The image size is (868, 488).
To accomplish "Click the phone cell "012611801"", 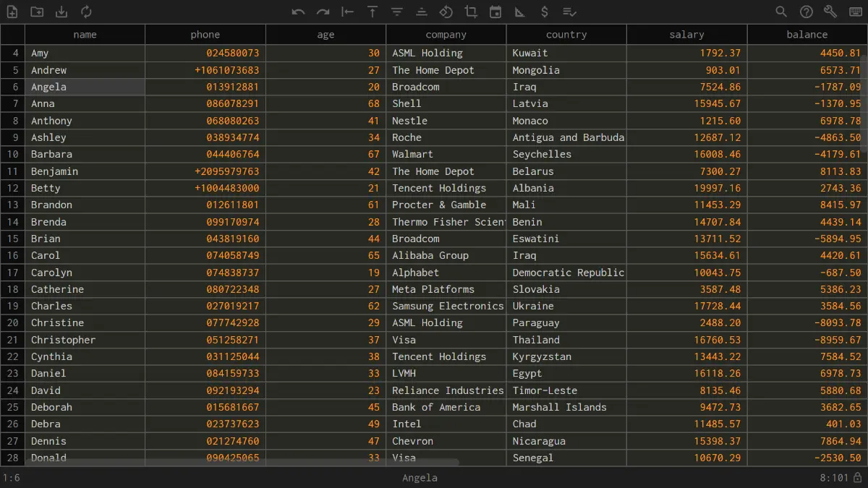I will (205, 205).
